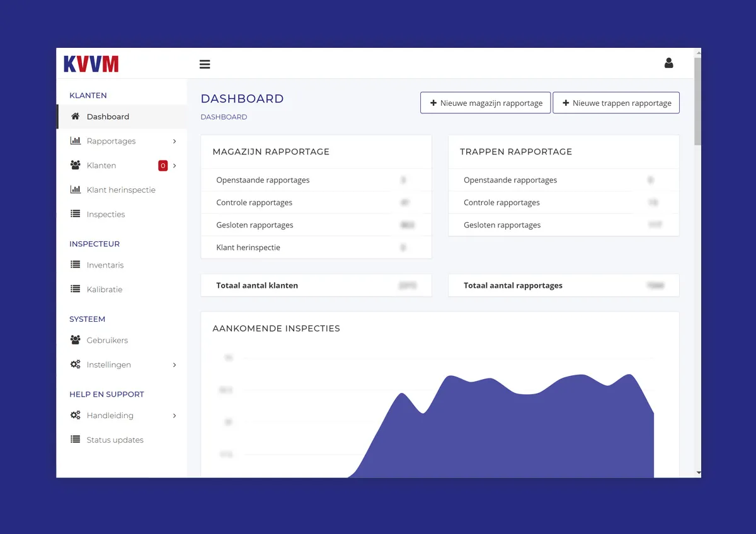Click the chart icon for Klant herinspectie
756x534 pixels.
(x=75, y=190)
